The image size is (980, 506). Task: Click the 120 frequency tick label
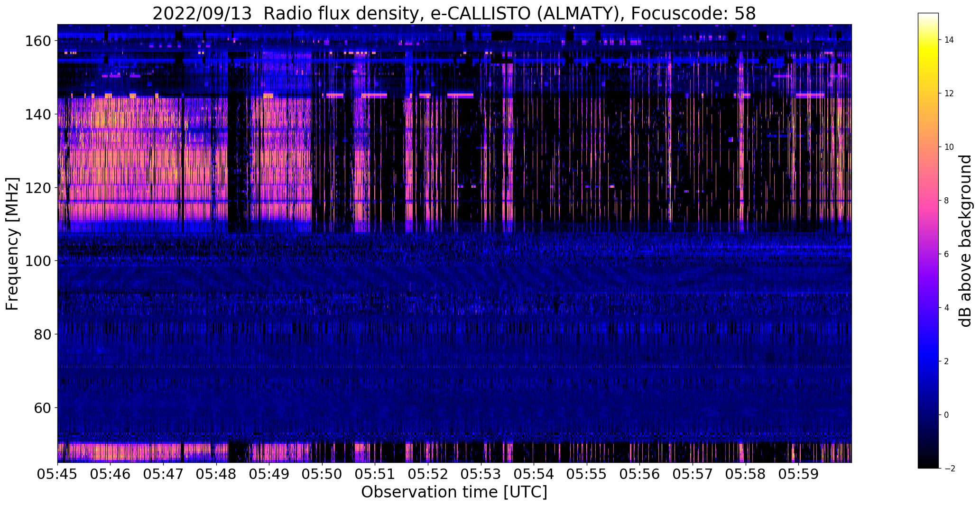coord(37,188)
